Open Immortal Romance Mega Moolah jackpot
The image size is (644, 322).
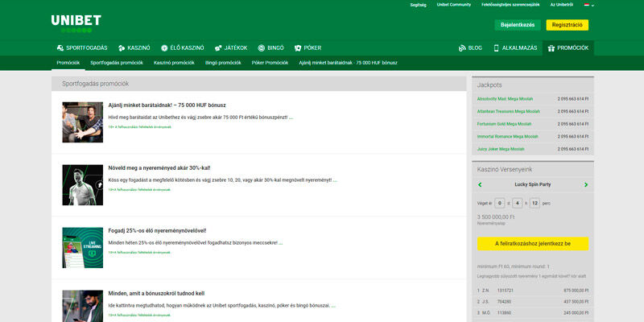point(507,136)
